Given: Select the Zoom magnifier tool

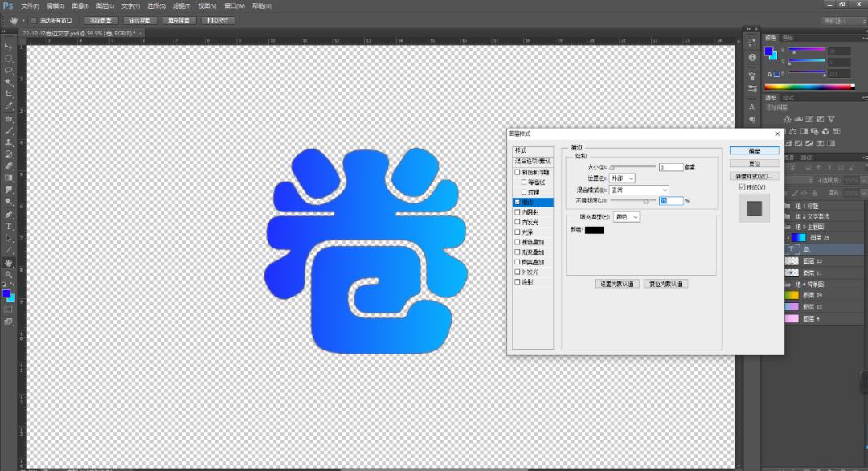Looking at the screenshot, I should click(x=9, y=274).
